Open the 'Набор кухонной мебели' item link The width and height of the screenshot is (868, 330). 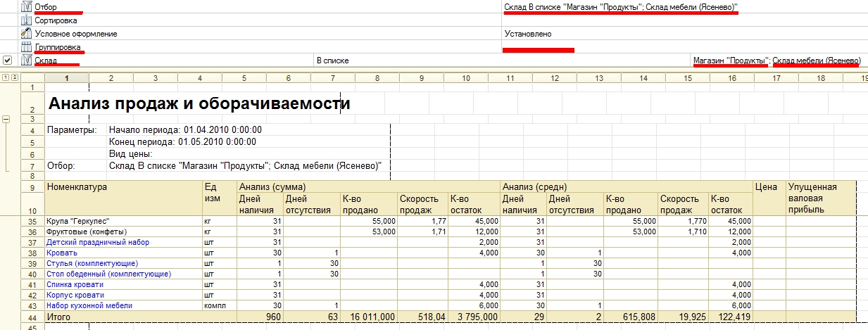pyautogui.click(x=89, y=305)
